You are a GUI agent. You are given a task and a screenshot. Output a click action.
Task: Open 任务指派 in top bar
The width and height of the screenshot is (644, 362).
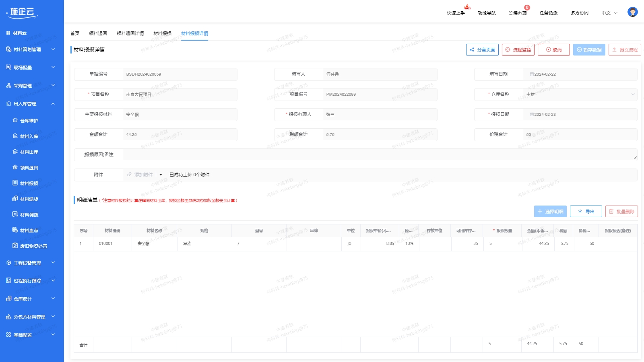[549, 13]
